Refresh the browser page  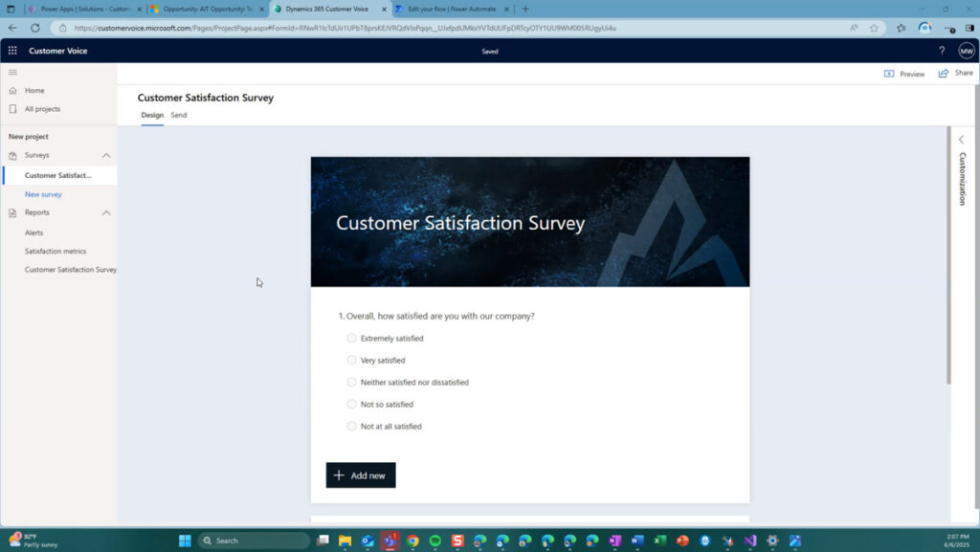[x=35, y=28]
